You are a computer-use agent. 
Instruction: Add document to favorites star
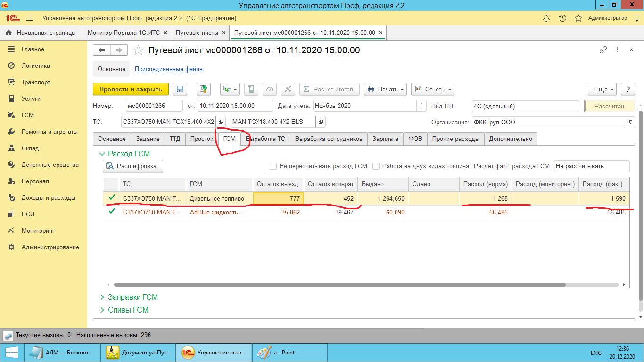138,50
